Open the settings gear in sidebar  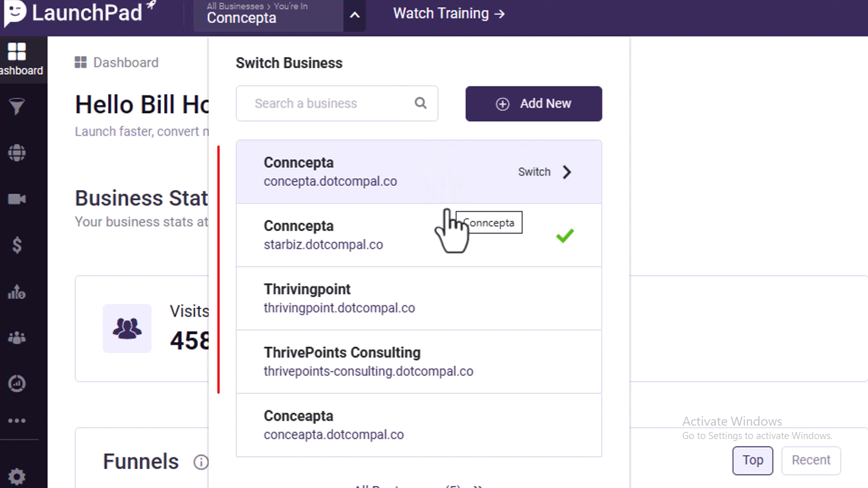(x=17, y=477)
